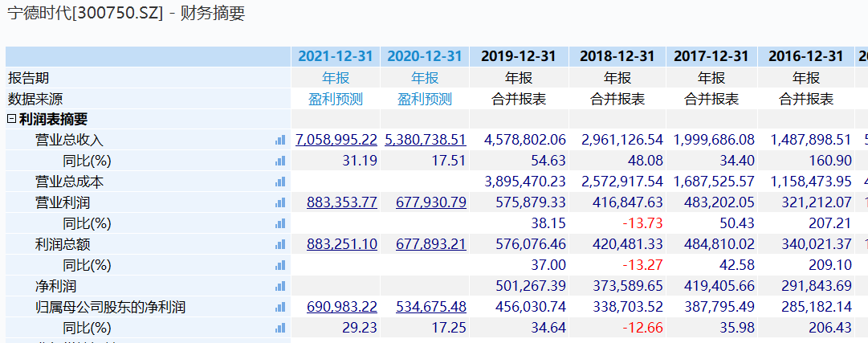The image size is (868, 343).
Task: Click 2018 net profit cell 373,589.65
Action: coord(628,287)
